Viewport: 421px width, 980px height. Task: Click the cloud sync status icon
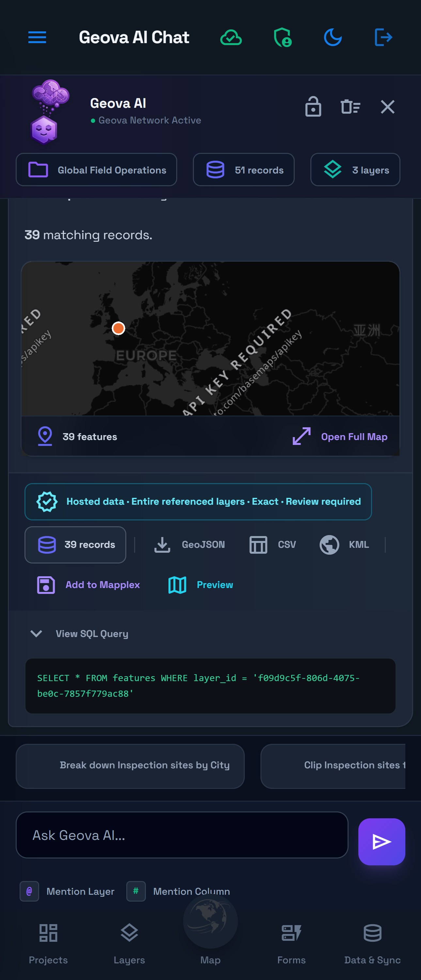[231, 37]
